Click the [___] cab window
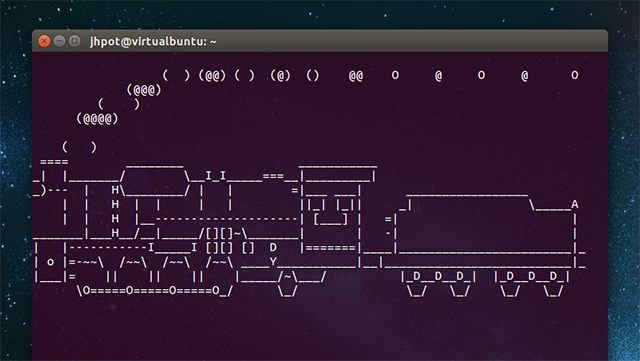The height and width of the screenshot is (361, 640). [x=331, y=219]
